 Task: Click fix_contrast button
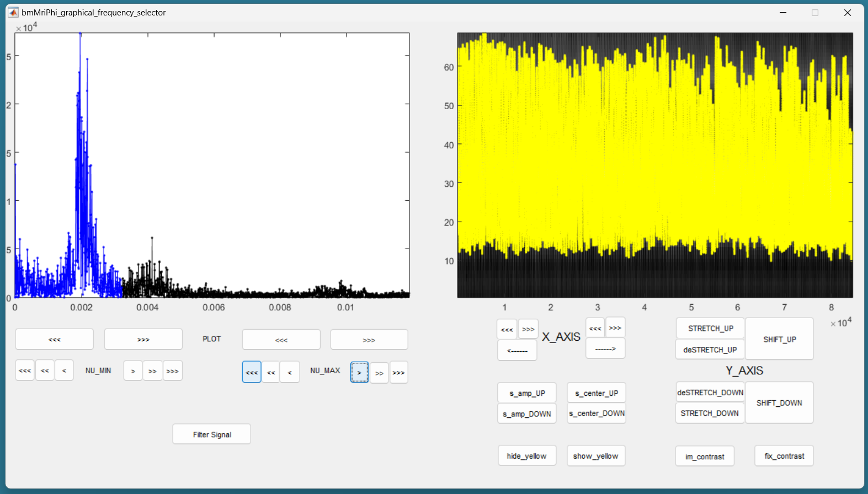click(x=784, y=455)
